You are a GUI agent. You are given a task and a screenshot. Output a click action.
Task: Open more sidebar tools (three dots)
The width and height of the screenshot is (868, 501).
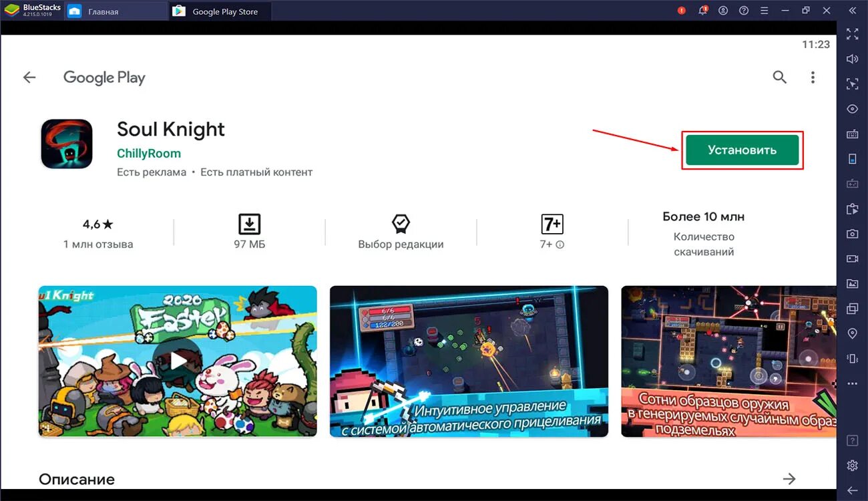point(852,384)
